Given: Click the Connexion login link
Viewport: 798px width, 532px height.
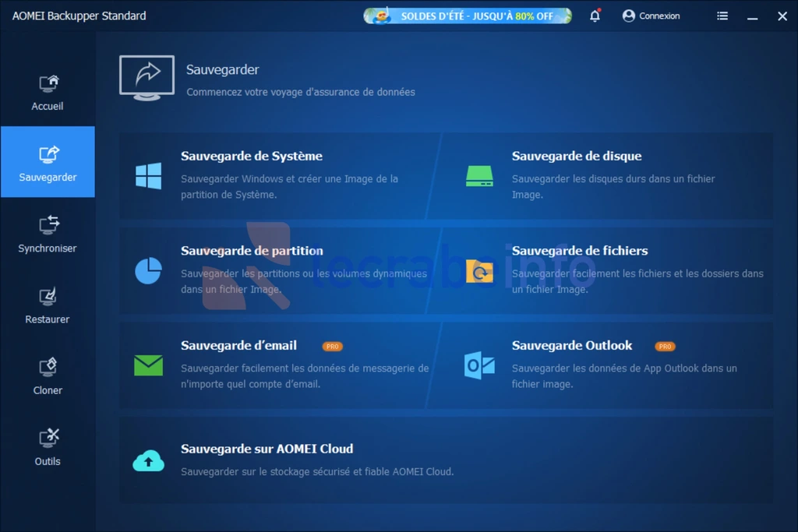Looking at the screenshot, I should point(659,16).
